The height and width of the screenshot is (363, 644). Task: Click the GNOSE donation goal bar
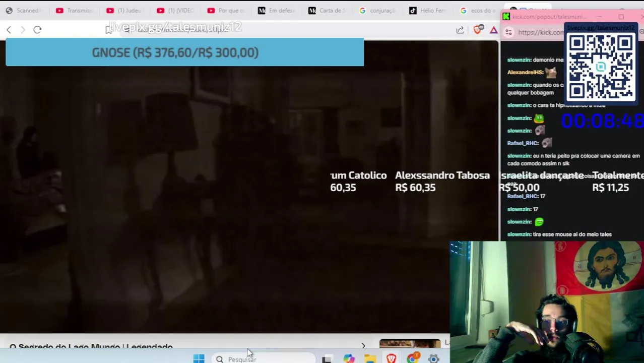tap(184, 52)
